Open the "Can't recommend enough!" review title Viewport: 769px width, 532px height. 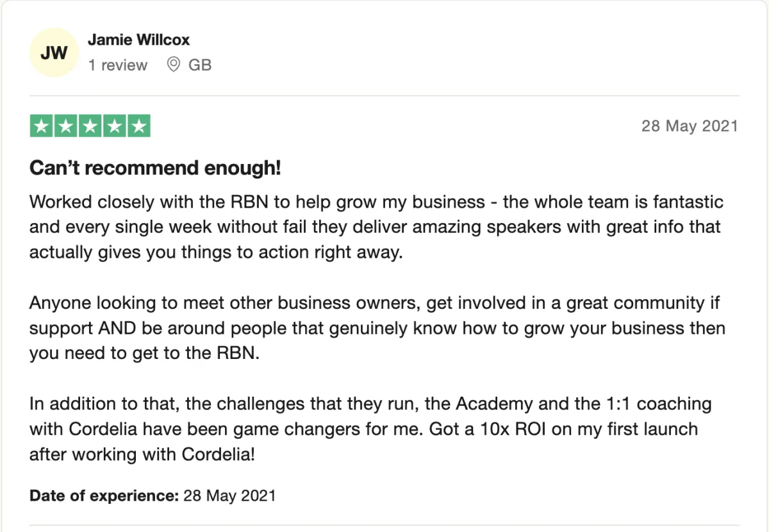[155, 169]
